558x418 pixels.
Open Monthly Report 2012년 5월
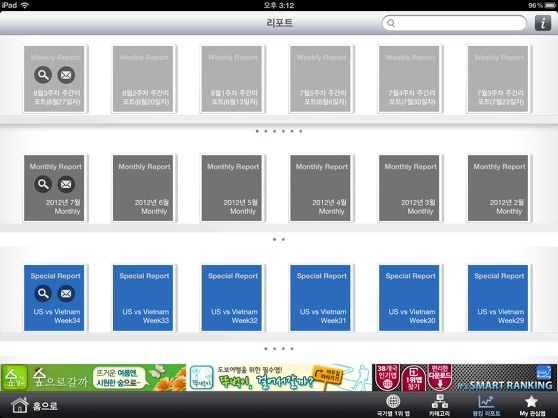coord(232,188)
